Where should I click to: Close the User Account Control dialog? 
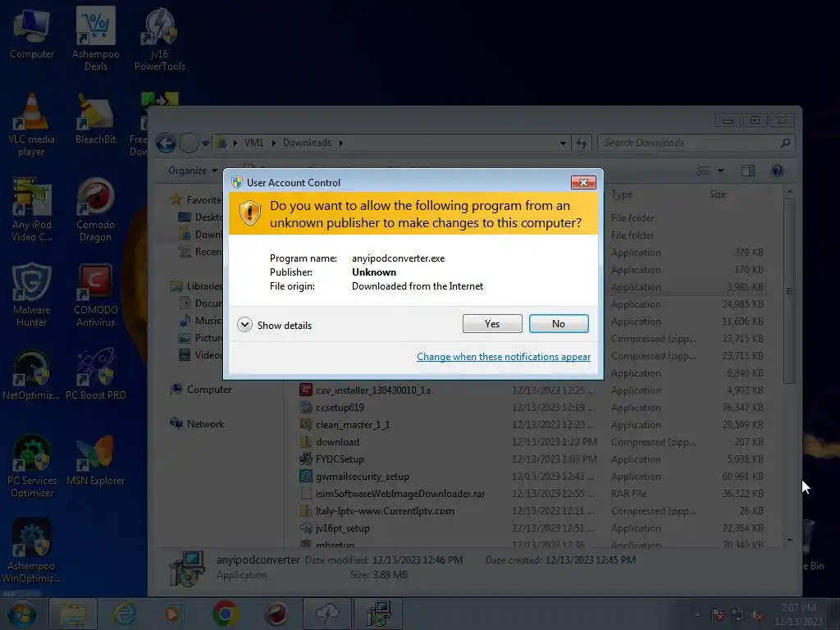[x=583, y=183]
